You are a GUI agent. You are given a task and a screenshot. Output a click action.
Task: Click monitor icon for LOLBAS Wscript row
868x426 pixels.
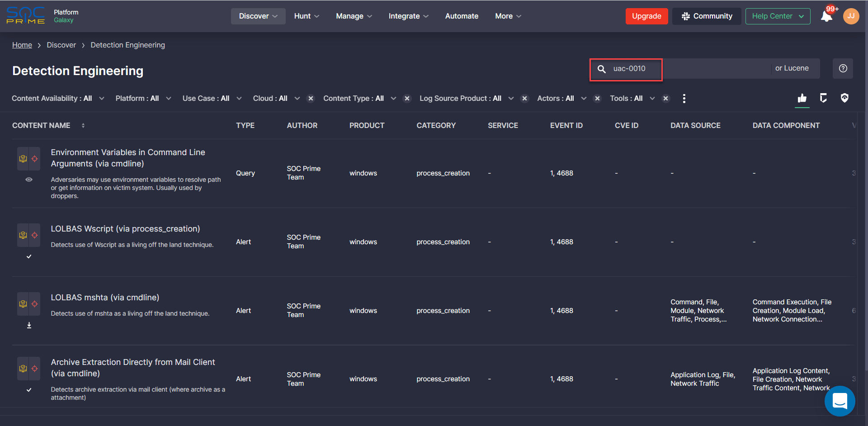coord(23,235)
